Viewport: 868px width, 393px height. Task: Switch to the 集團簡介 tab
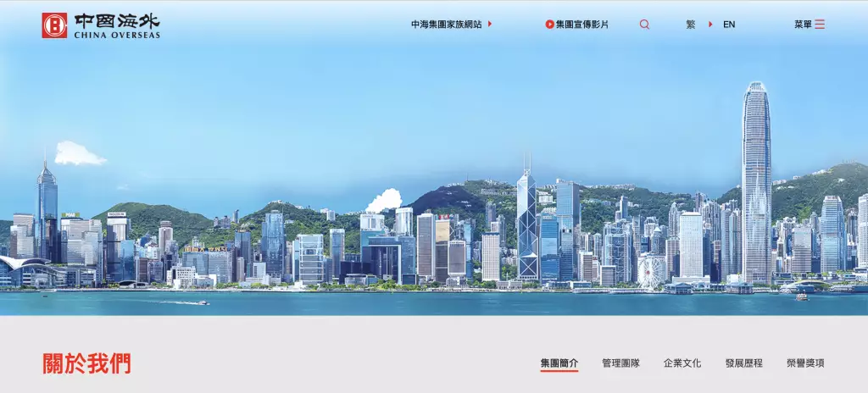(x=559, y=363)
